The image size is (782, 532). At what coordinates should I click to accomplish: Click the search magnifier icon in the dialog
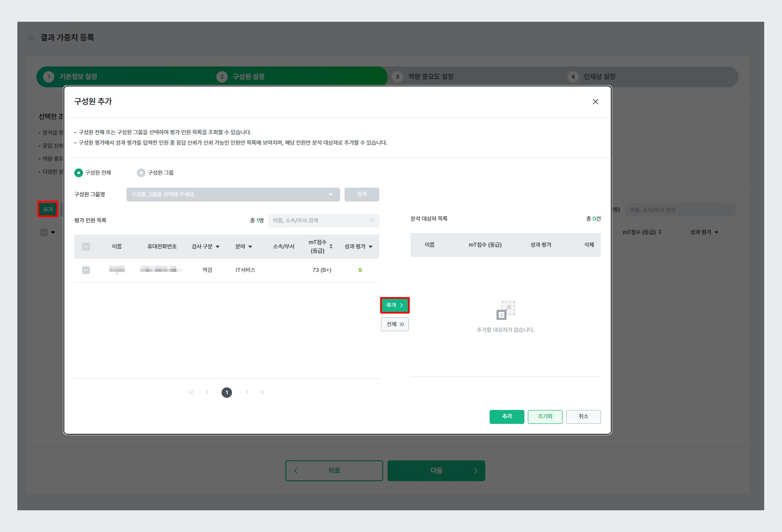tap(372, 221)
